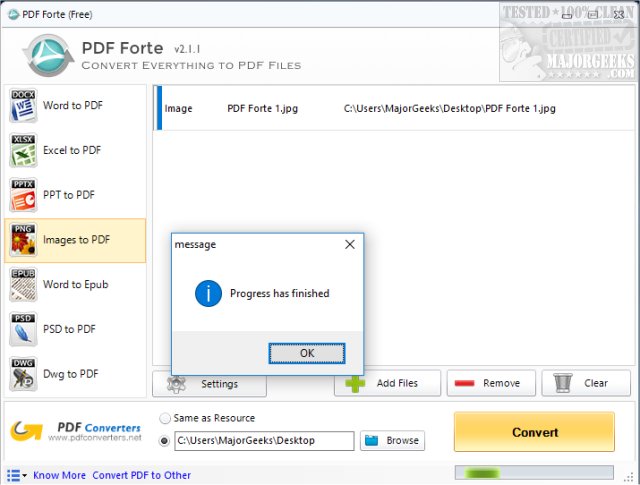Switch to Excel to PDF mode
Viewport: 640px width, 485px height.
(x=75, y=150)
